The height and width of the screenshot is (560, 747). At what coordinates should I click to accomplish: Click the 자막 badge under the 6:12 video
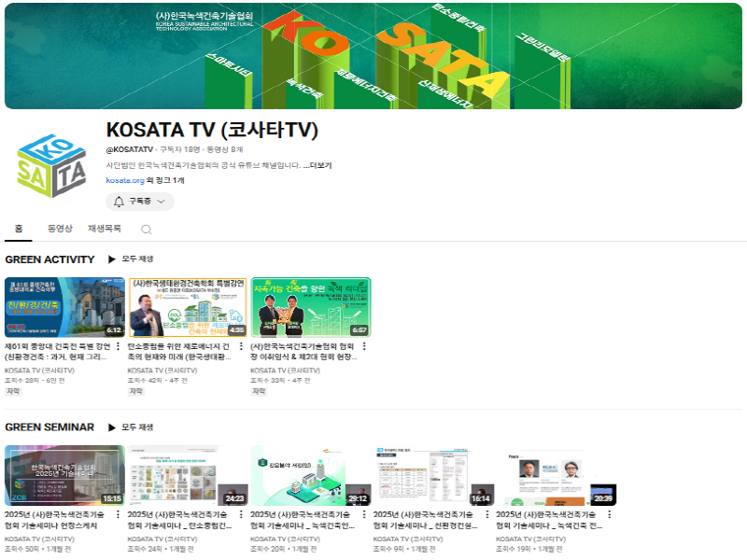(x=13, y=391)
